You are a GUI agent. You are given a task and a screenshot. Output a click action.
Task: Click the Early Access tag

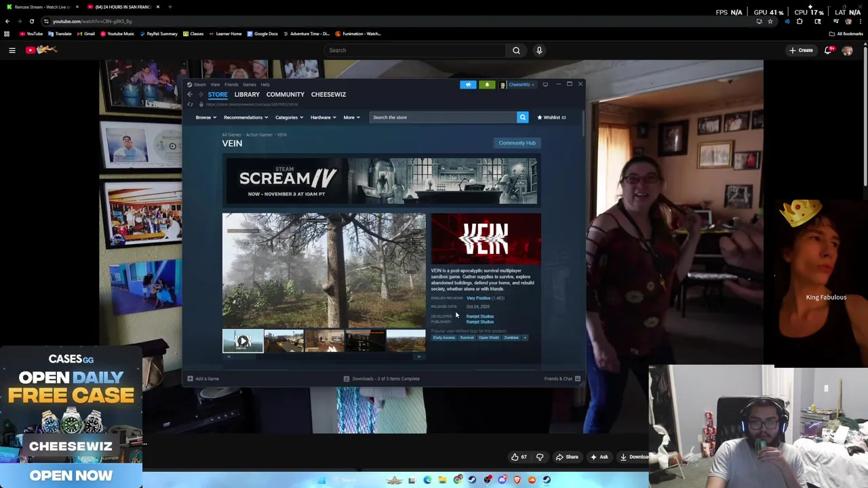pyautogui.click(x=444, y=338)
